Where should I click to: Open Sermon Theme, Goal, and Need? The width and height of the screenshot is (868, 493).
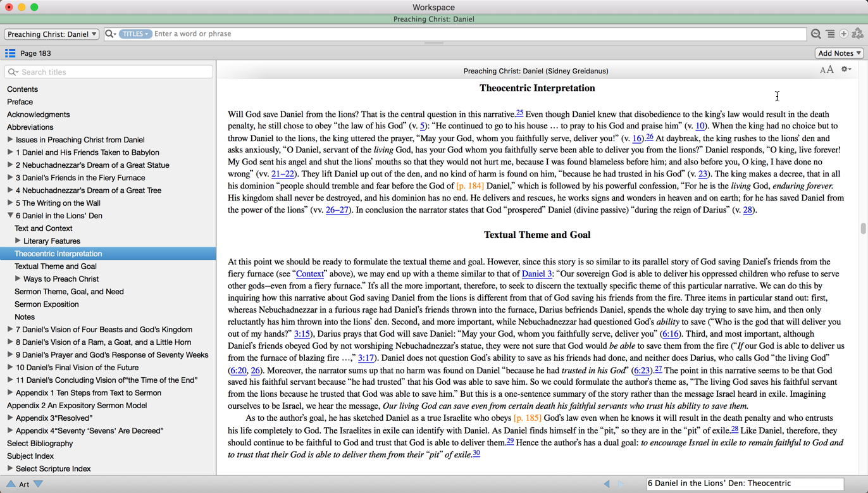click(69, 292)
